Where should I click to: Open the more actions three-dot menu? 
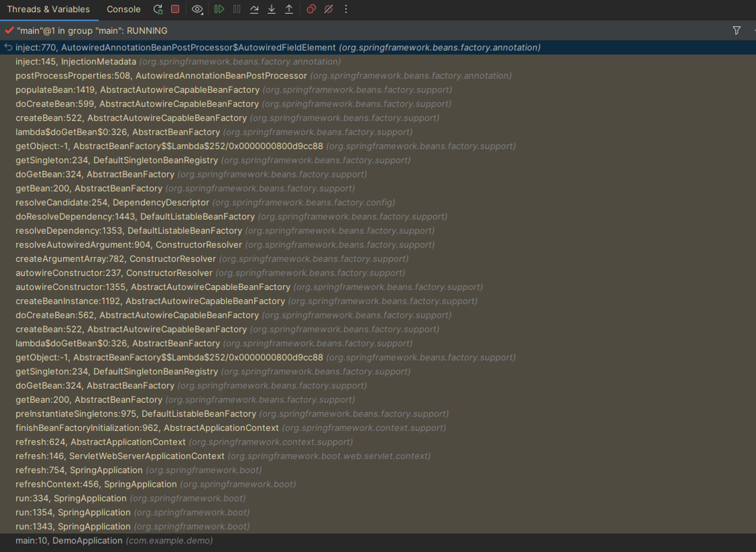[346, 9]
